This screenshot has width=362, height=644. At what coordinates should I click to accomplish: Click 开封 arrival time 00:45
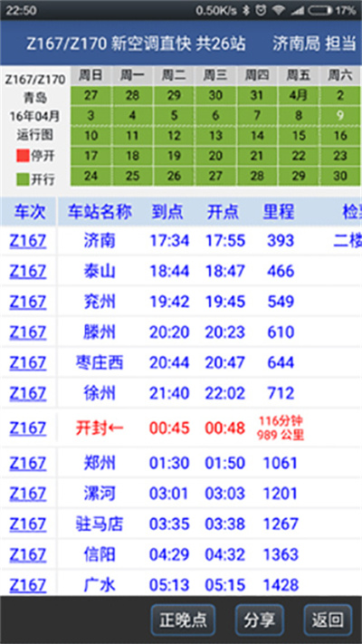pos(169,428)
